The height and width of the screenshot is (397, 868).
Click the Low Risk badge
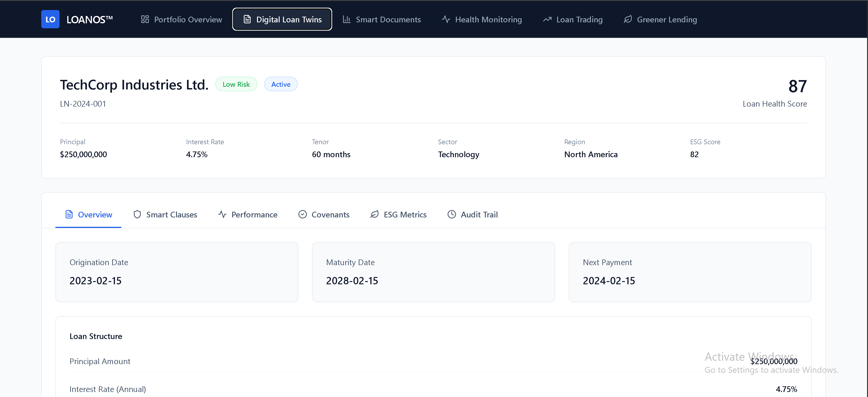click(236, 84)
